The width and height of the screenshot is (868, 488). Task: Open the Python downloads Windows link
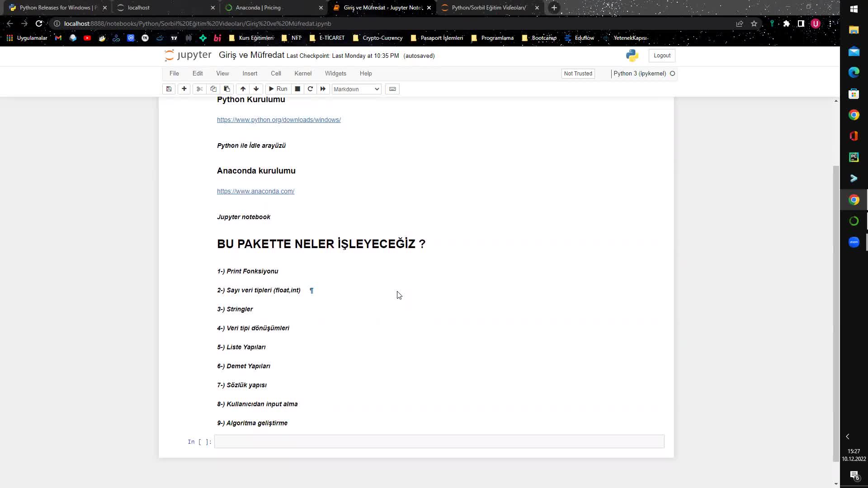pyautogui.click(x=278, y=120)
